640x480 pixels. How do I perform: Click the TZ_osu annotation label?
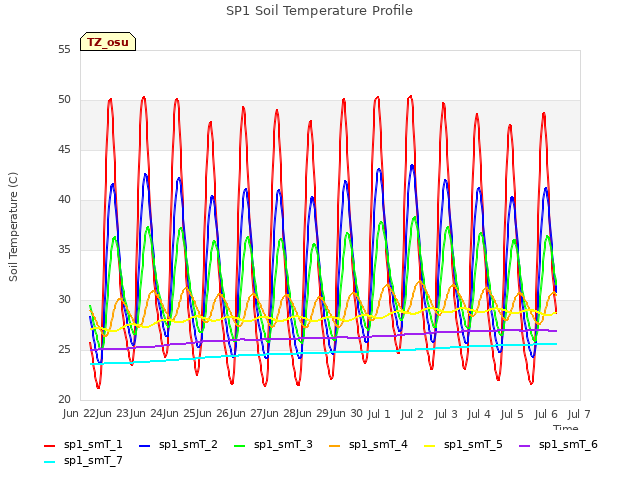coord(108,42)
